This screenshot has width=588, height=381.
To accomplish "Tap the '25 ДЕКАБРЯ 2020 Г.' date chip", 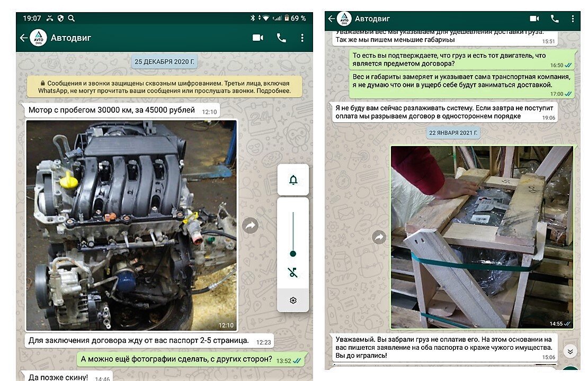I will click(x=164, y=61).
